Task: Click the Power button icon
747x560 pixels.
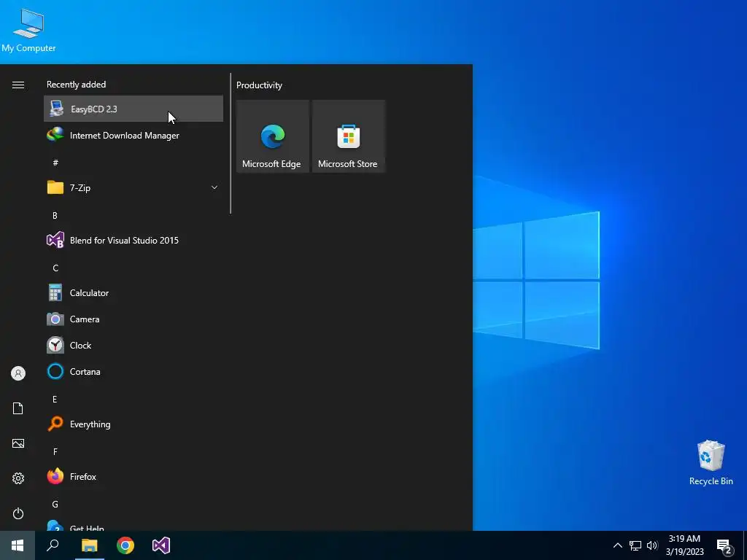Action: [18, 513]
